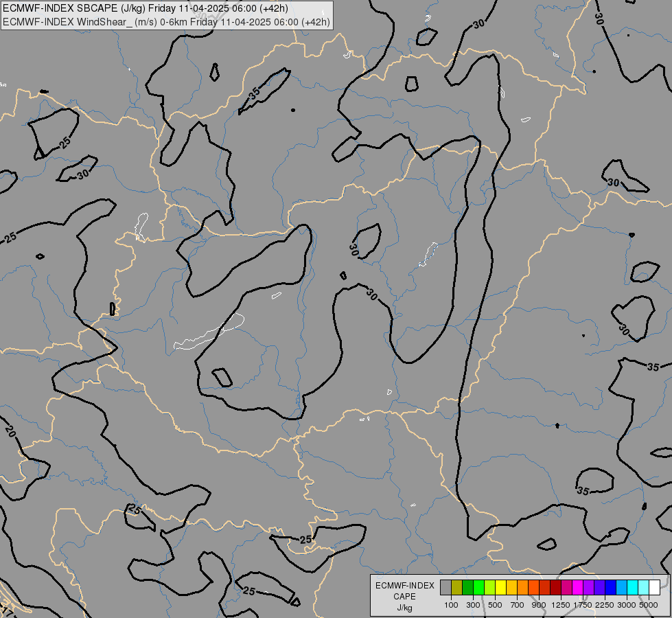Click the legend value 500
Viewport: 672px width, 618px height.
[x=495, y=605]
